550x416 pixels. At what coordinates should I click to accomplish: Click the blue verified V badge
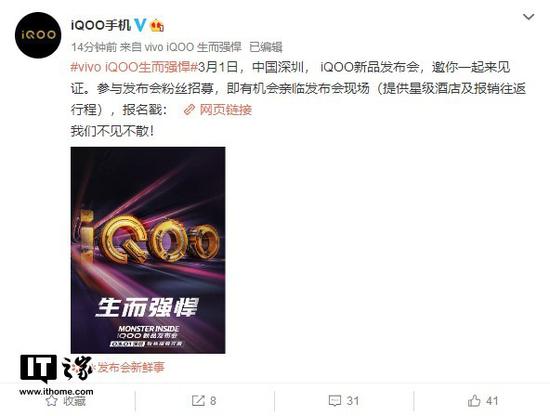click(x=140, y=25)
